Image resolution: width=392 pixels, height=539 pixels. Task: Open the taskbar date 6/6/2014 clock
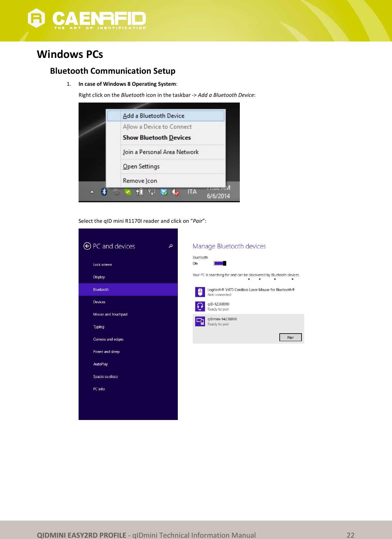[218, 196]
